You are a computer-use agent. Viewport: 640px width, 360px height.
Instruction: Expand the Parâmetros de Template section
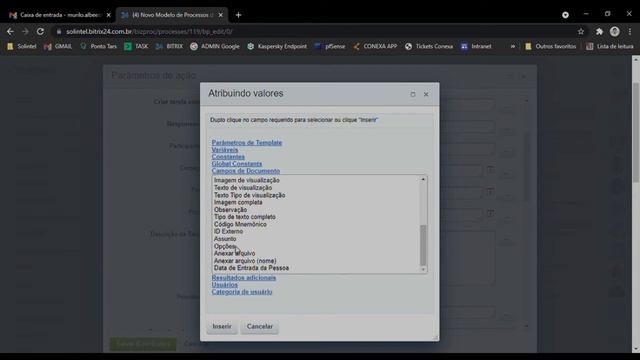tap(247, 142)
